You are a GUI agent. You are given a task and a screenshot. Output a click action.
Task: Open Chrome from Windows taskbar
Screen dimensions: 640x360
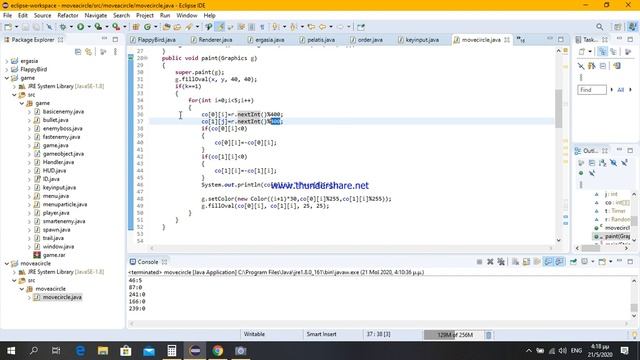218,351
